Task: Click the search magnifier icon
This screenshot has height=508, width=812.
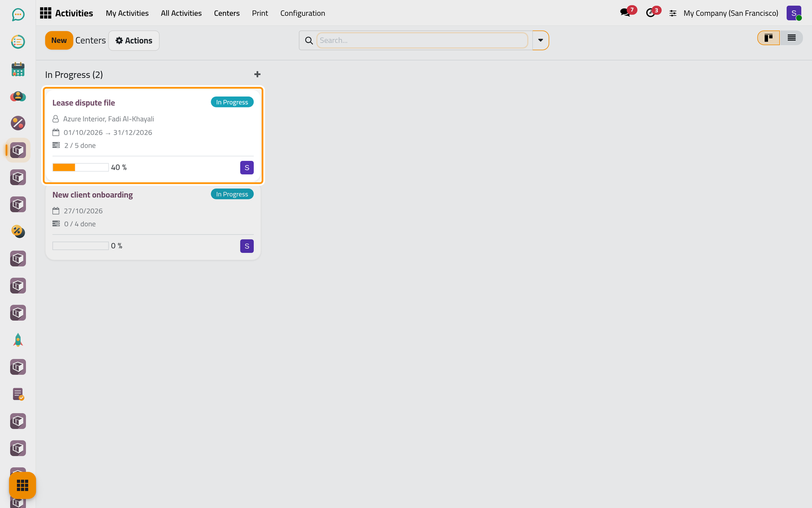Action: 309,41
